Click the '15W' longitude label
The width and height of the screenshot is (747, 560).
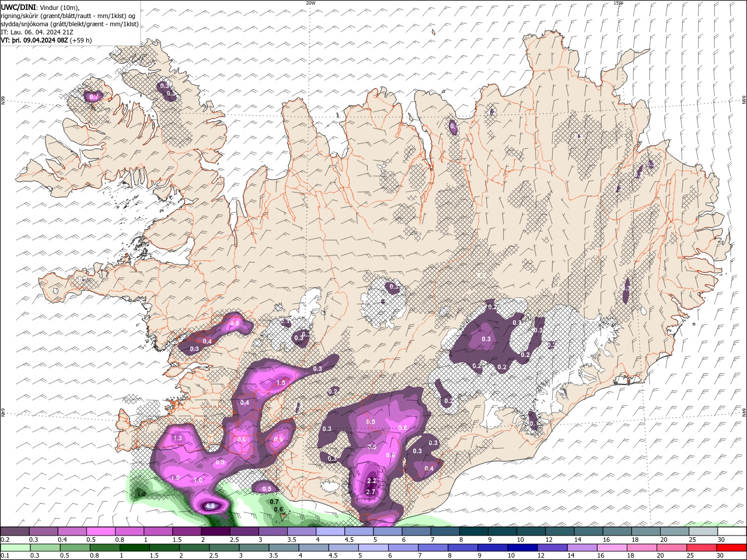618,3
